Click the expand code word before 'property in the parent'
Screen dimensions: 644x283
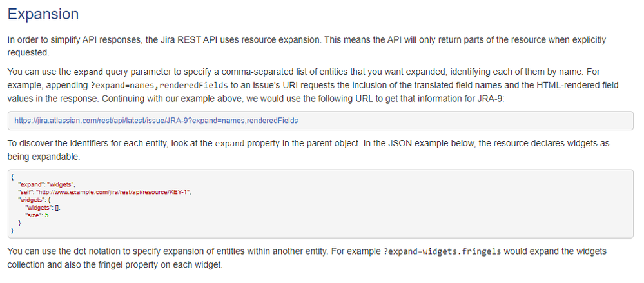point(230,144)
